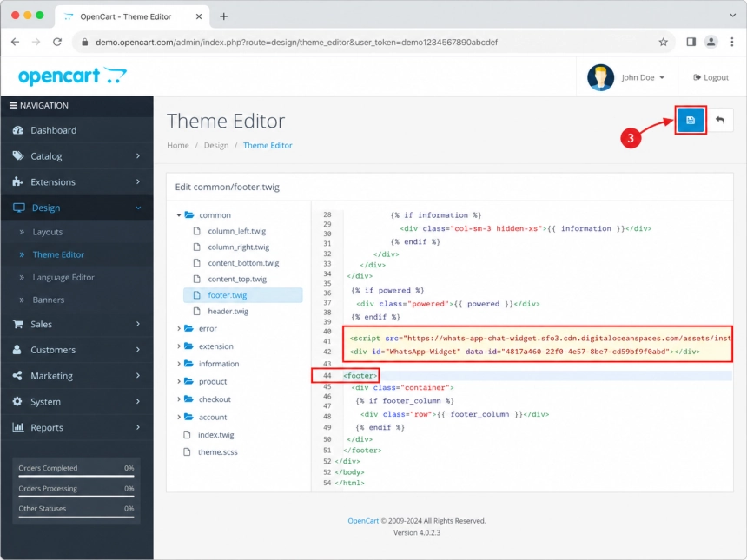Click the OpenCart logo
The height and width of the screenshot is (560, 747).
pos(72,76)
